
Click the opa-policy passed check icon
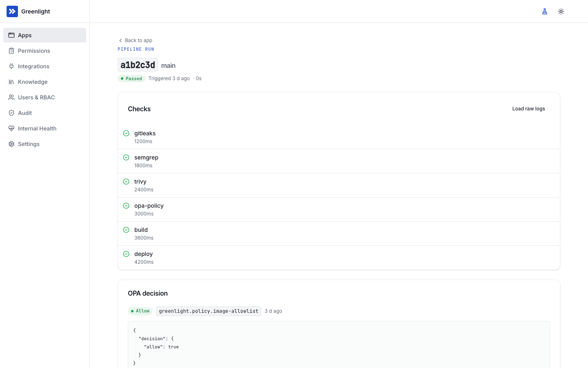[x=126, y=206]
